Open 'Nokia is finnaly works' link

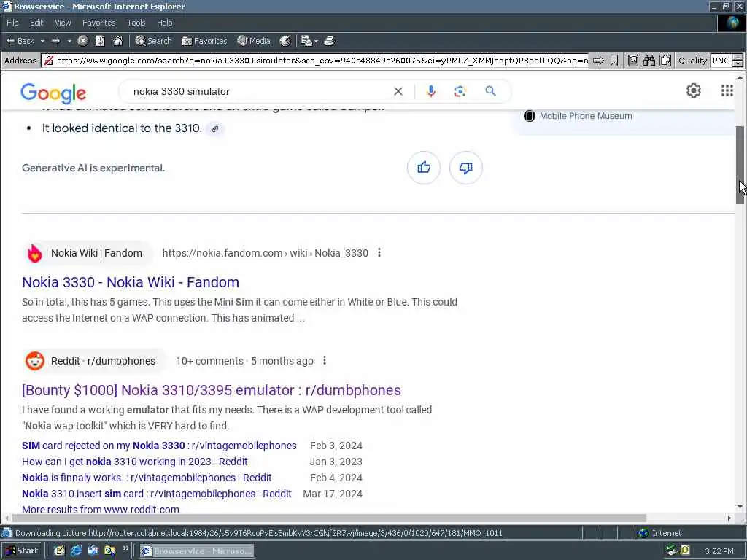coord(147,478)
